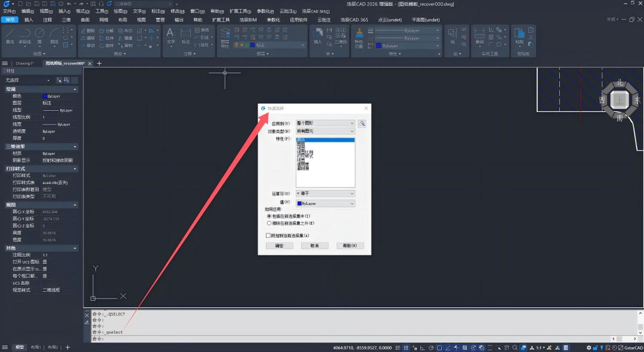This screenshot has width=644, height=352.
Task: Click the blue color swatch in ribbon 特性 panel
Action: (379, 45)
